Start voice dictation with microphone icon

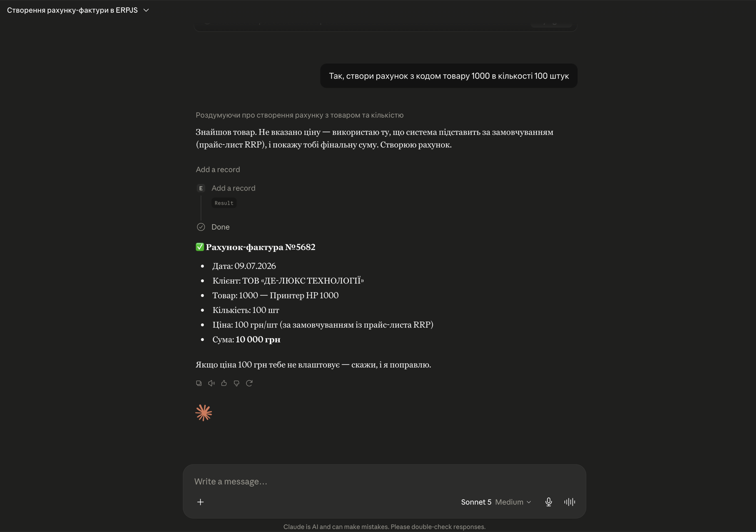click(549, 502)
